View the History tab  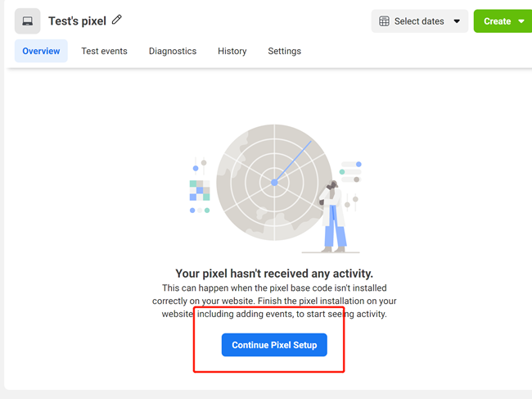click(232, 51)
